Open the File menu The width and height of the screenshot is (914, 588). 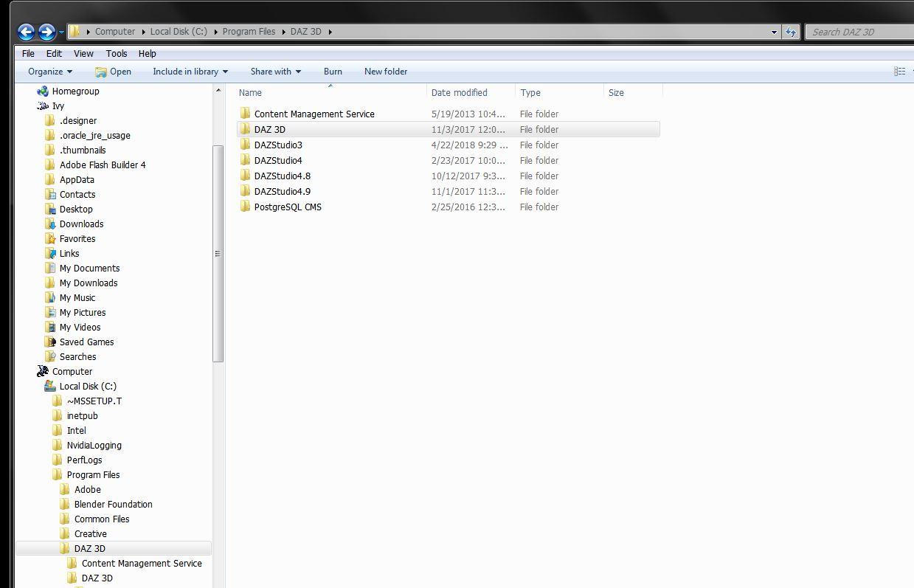(x=28, y=53)
